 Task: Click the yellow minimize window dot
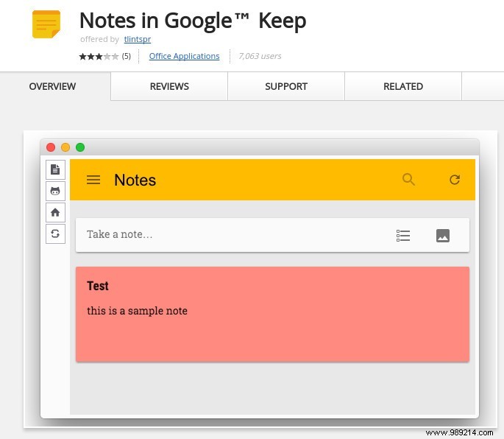click(x=65, y=147)
